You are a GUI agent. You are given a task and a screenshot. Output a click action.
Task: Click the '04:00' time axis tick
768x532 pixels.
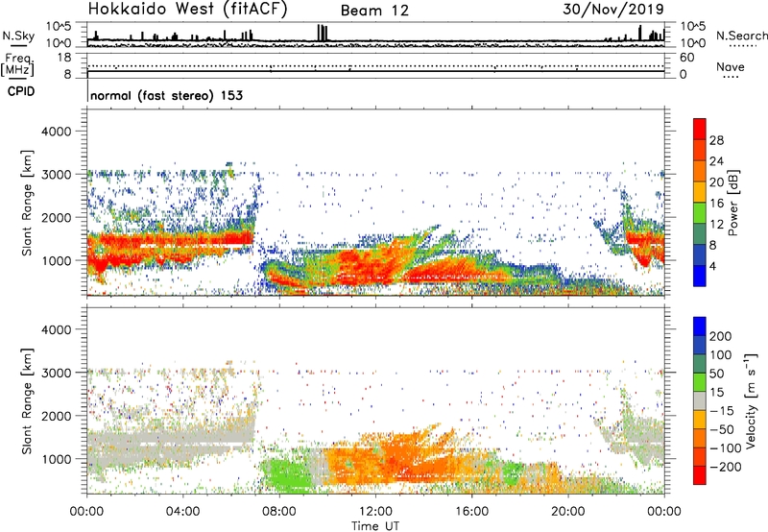(183, 512)
